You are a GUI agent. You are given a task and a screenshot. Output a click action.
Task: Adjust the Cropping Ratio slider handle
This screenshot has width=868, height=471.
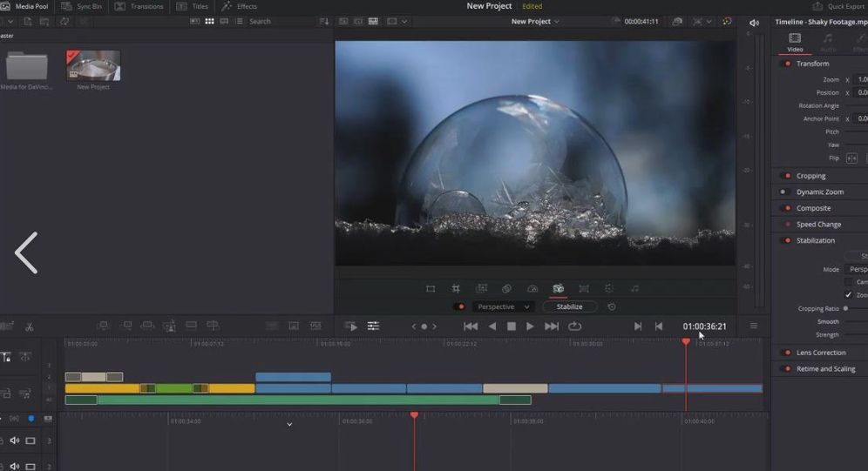(x=845, y=308)
